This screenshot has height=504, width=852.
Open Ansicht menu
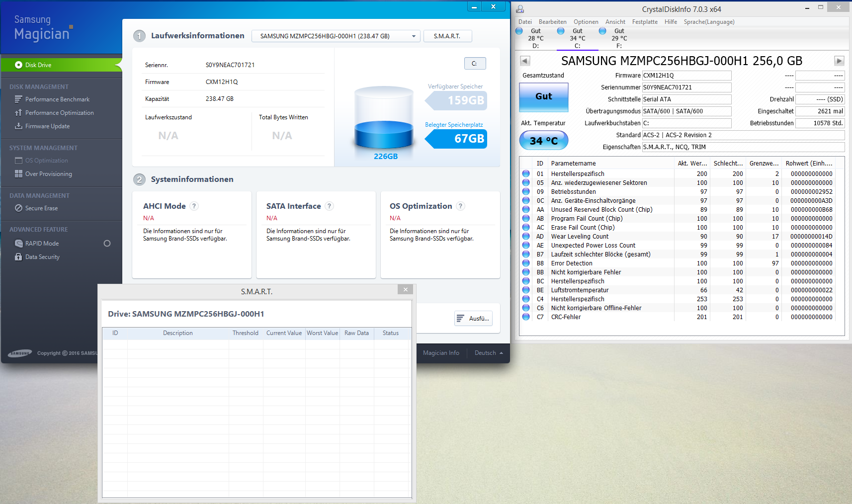(615, 22)
